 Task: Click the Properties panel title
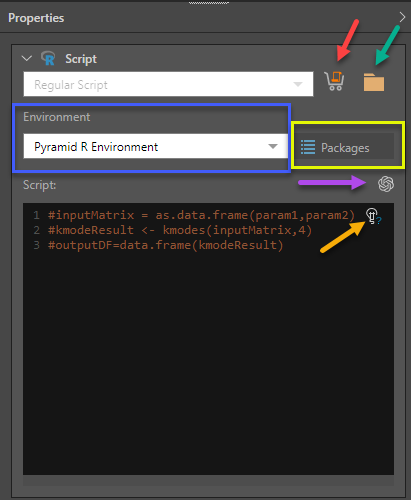click(x=36, y=18)
